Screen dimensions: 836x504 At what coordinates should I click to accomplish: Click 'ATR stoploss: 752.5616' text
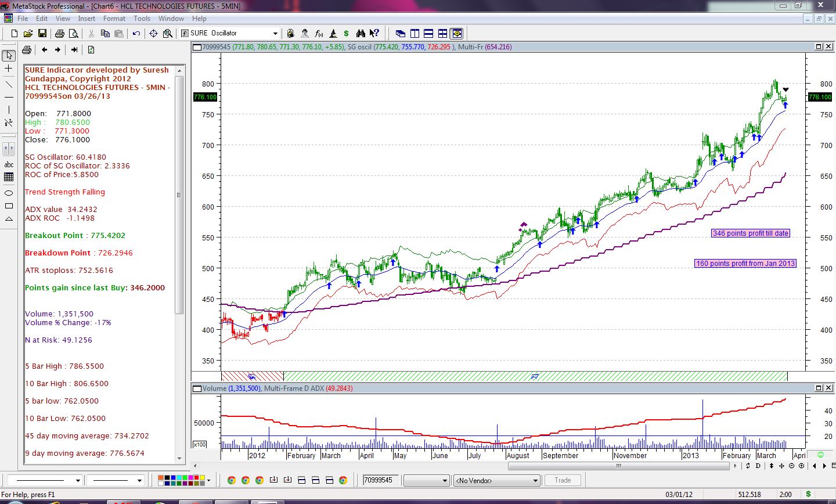(x=69, y=270)
